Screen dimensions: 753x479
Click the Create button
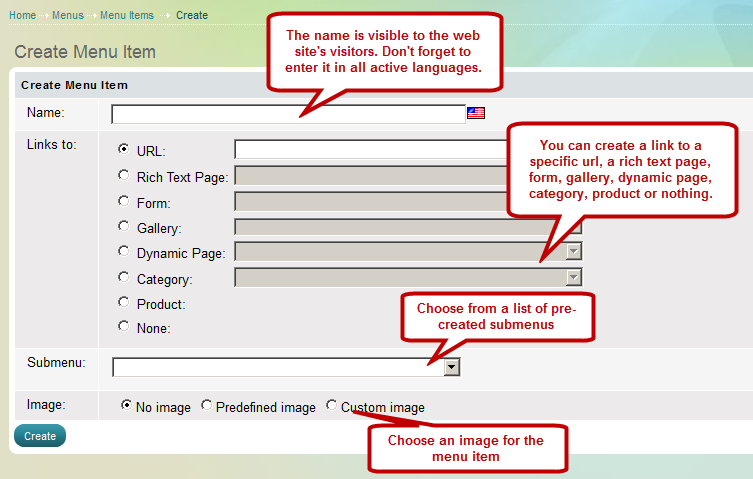40,436
